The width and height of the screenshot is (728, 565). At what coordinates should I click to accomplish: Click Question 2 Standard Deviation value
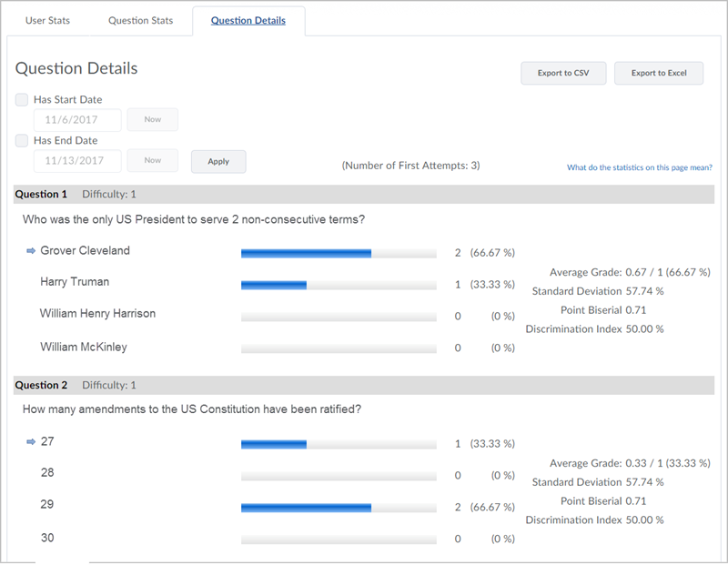click(x=645, y=482)
